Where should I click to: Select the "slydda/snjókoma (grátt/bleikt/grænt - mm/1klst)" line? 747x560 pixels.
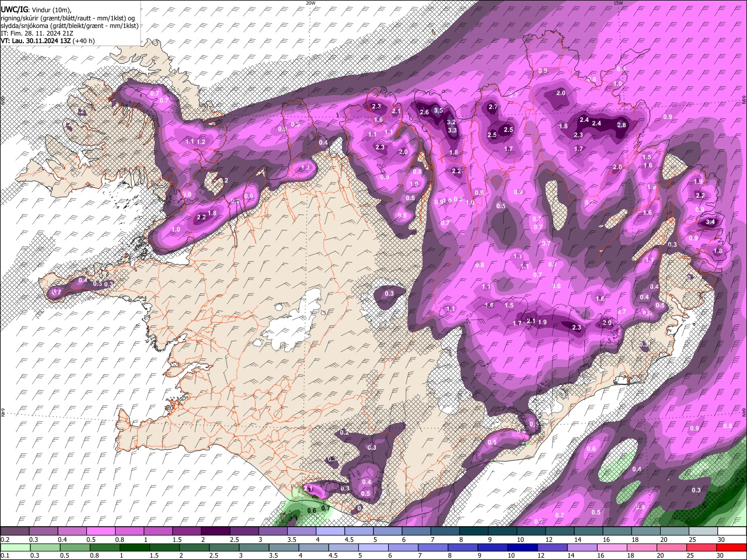pyautogui.click(x=70, y=26)
